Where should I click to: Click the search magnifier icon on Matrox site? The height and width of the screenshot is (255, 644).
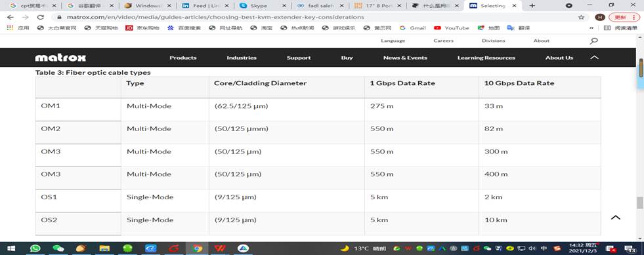tap(593, 41)
